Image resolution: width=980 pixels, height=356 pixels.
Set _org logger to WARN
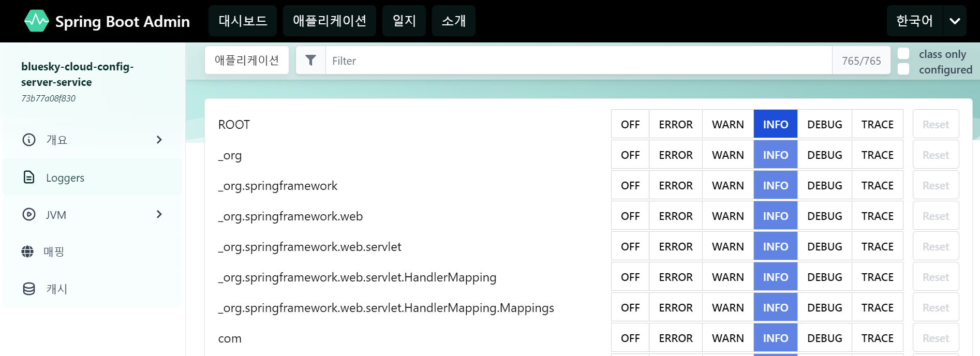pyautogui.click(x=728, y=155)
